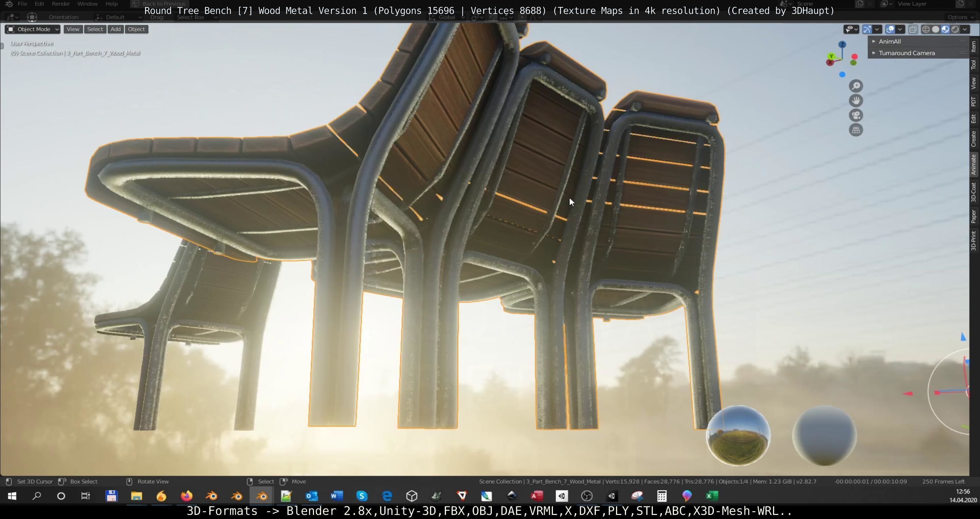Click the chrome HDRI preview sphere
Viewport: 980px width, 519px height.
738,435
